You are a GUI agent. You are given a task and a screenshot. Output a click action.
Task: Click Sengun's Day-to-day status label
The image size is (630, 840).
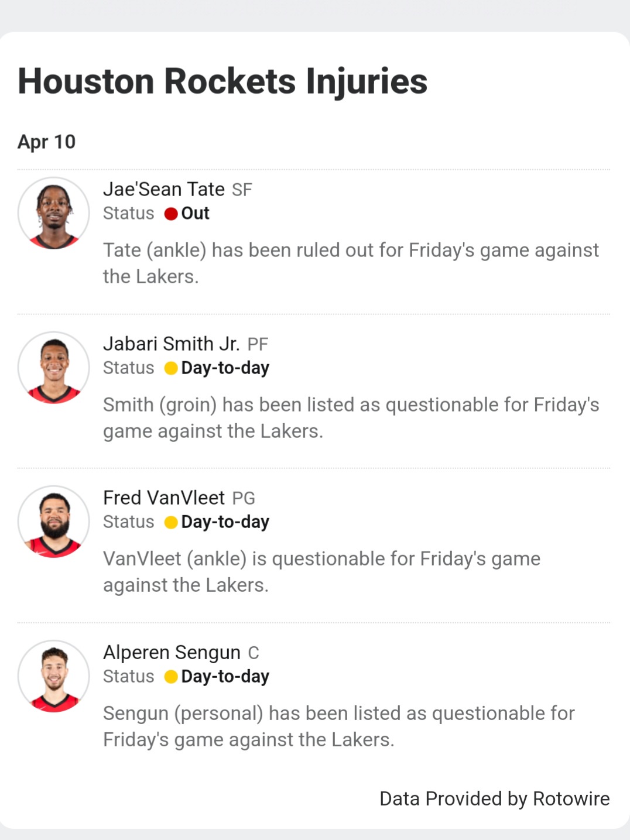tap(225, 677)
